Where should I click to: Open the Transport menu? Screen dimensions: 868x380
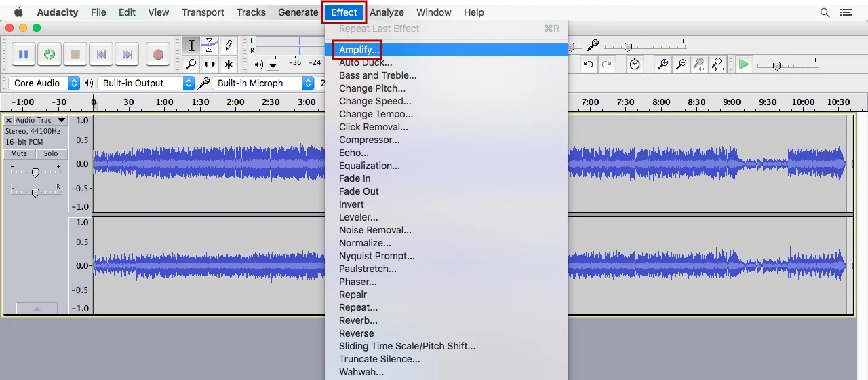click(203, 12)
